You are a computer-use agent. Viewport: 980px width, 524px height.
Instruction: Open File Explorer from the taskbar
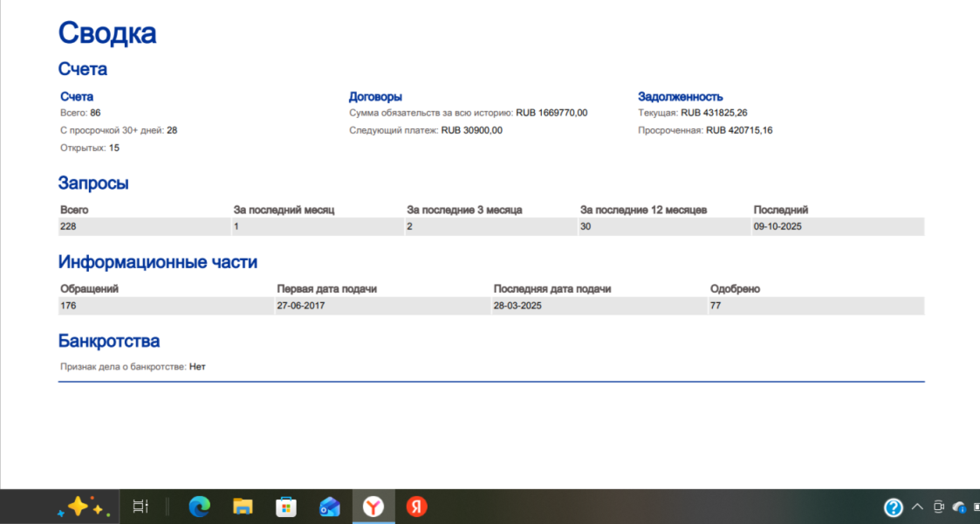[x=243, y=507]
